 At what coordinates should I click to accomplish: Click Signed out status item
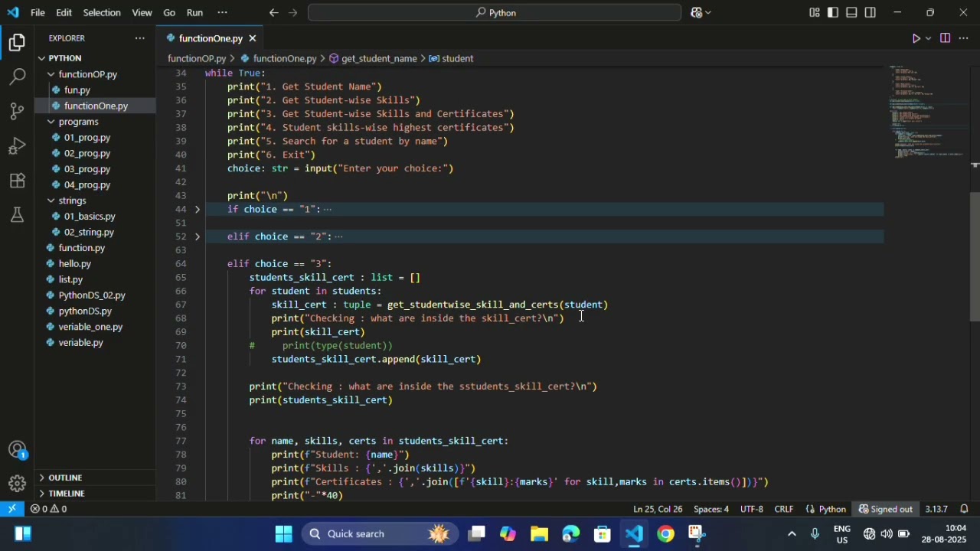tap(886, 509)
